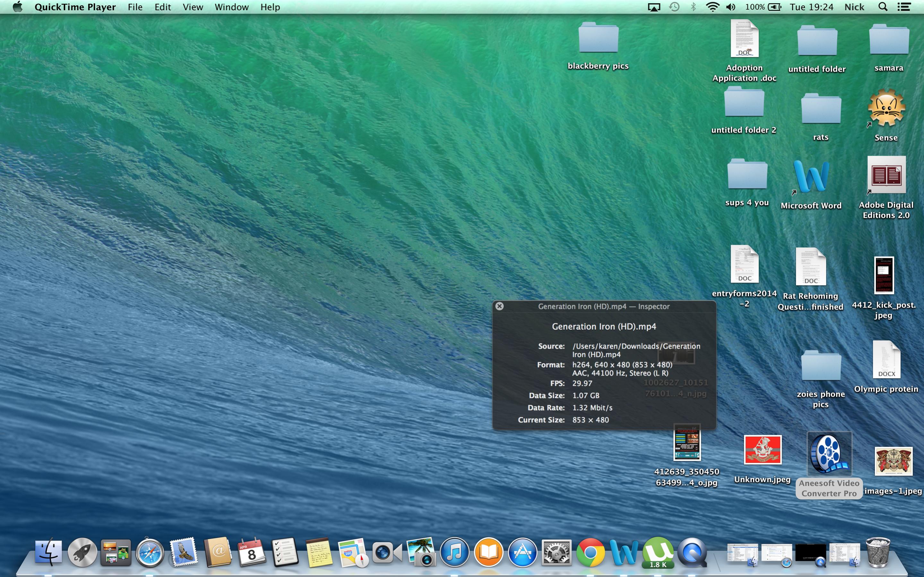Open Contacts address book in dock

click(x=218, y=552)
